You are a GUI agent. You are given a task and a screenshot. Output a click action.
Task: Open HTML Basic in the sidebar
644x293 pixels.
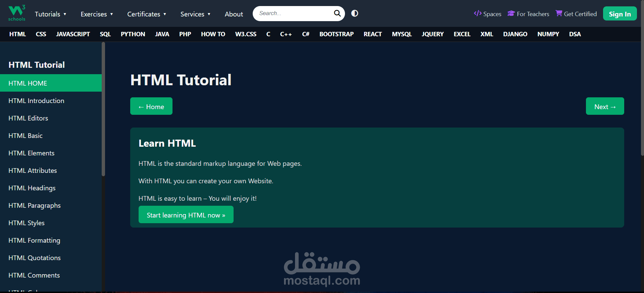pyautogui.click(x=51, y=136)
